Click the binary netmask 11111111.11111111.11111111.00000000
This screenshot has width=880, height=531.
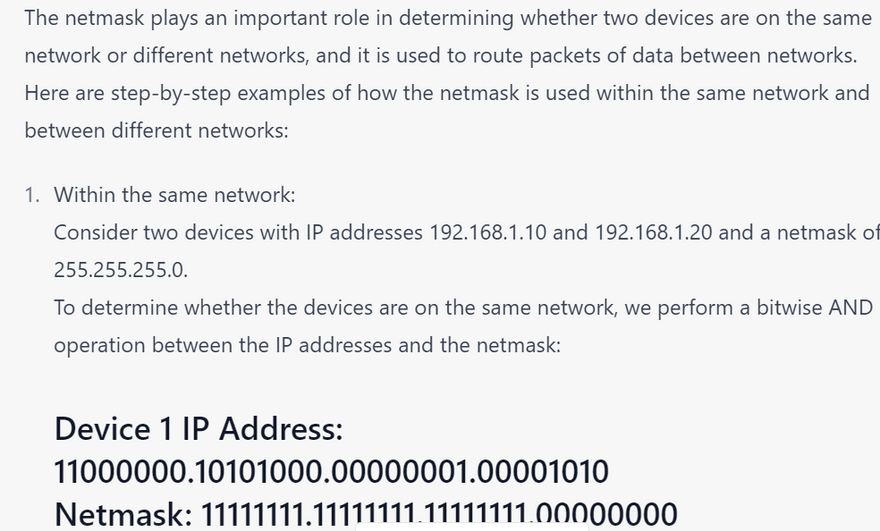439,514
